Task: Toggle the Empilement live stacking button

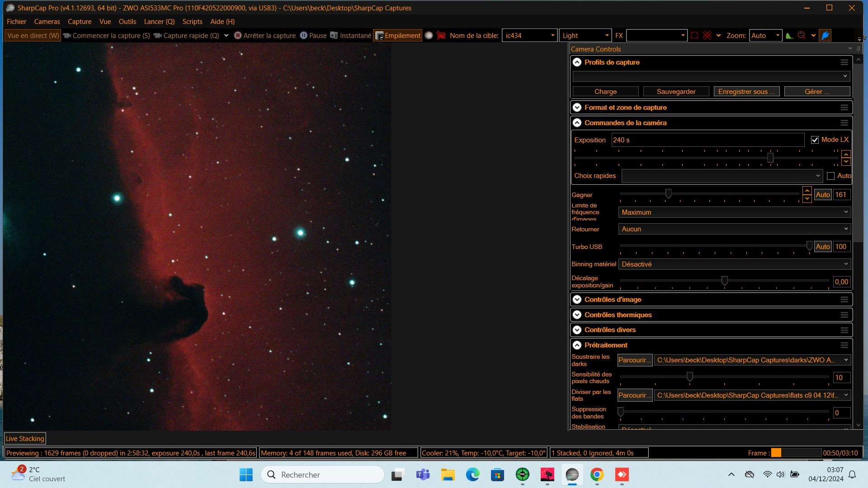Action: 398,36
